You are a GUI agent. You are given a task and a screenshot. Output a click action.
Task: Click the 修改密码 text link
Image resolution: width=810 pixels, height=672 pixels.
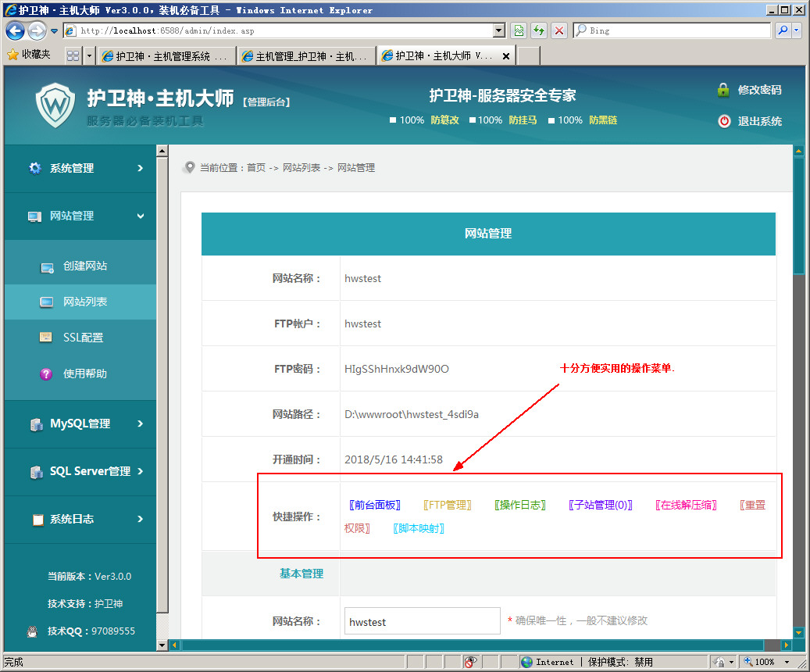pos(759,90)
